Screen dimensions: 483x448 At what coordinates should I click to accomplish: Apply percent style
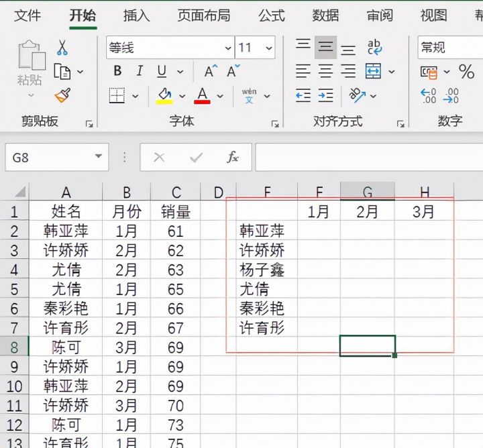[466, 72]
